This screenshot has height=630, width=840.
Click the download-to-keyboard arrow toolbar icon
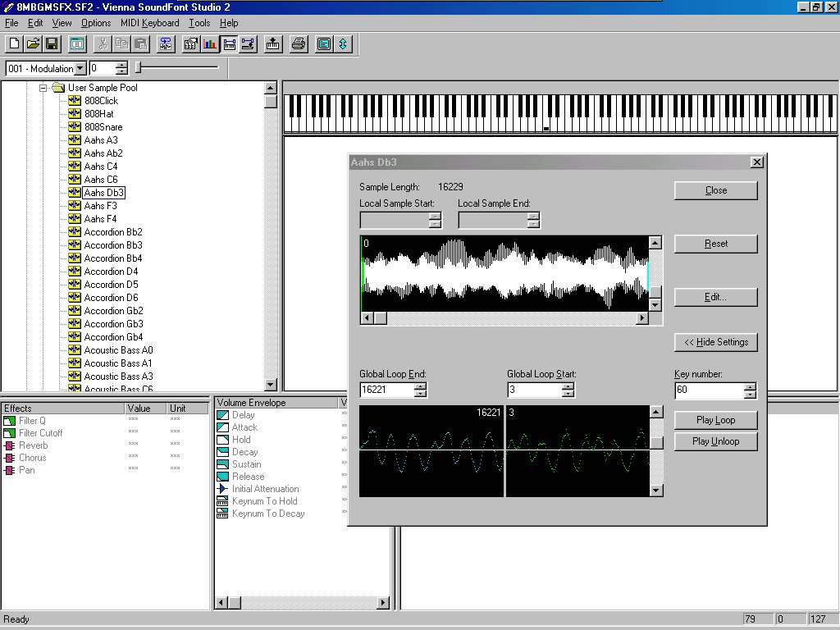pos(272,44)
